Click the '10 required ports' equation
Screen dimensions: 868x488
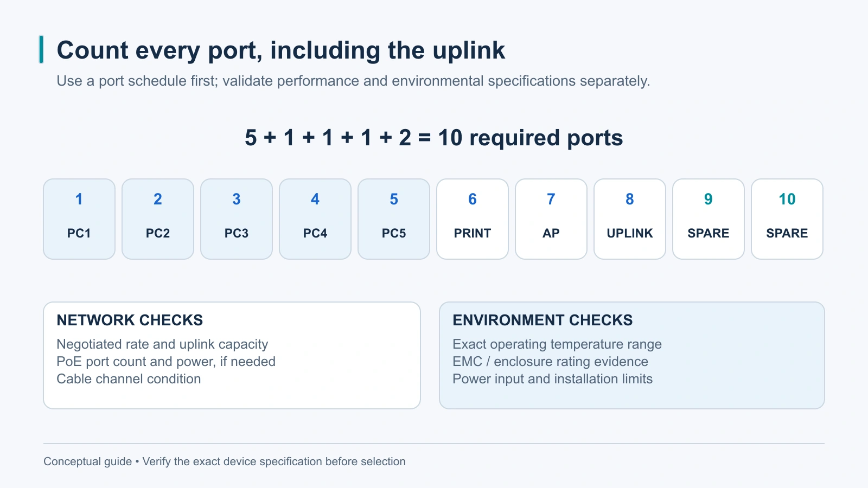coord(434,138)
